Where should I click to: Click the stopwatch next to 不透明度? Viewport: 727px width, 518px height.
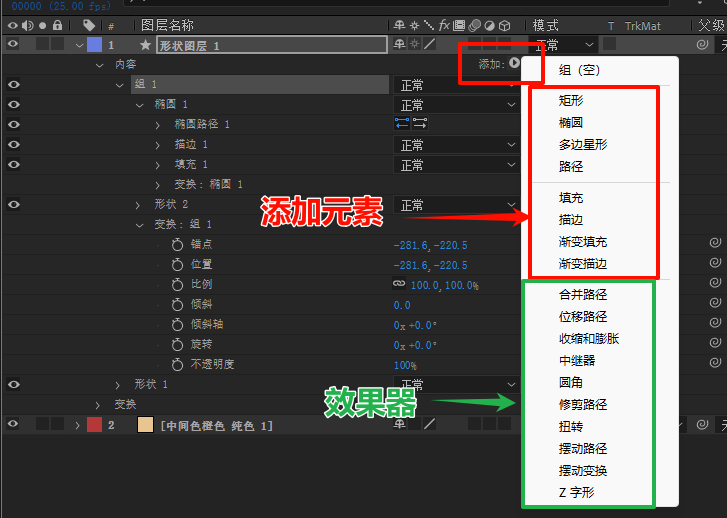coord(177,365)
